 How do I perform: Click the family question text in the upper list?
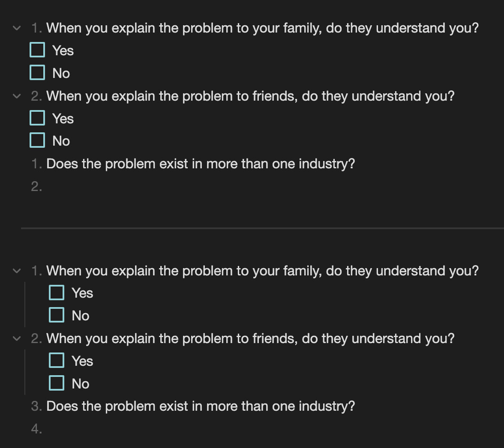tap(262, 28)
